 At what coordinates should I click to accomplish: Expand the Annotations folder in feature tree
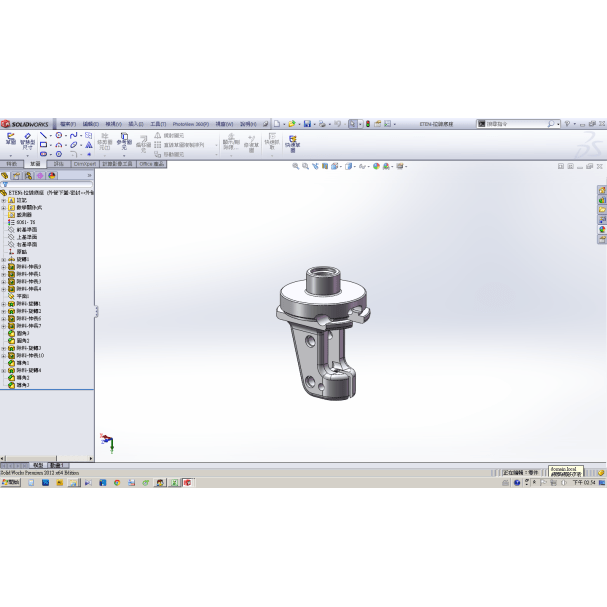3,200
